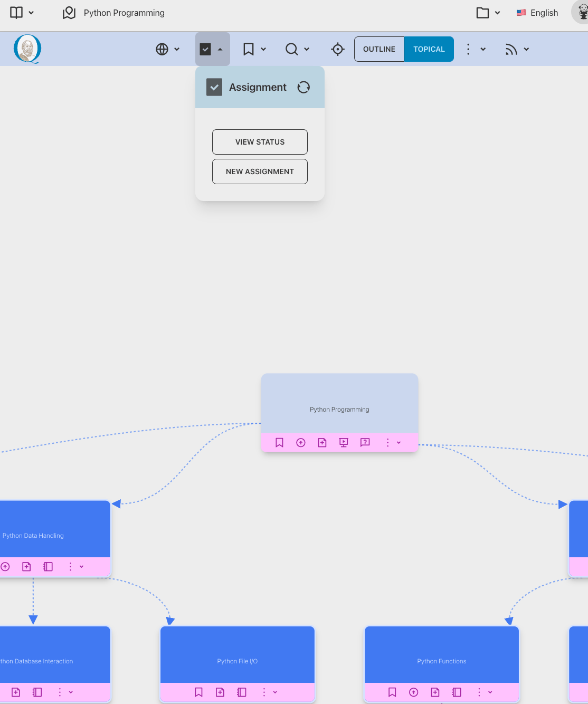This screenshot has height=704, width=588.
Task: Click bookmark icon on Python Programming node
Action: [279, 443]
